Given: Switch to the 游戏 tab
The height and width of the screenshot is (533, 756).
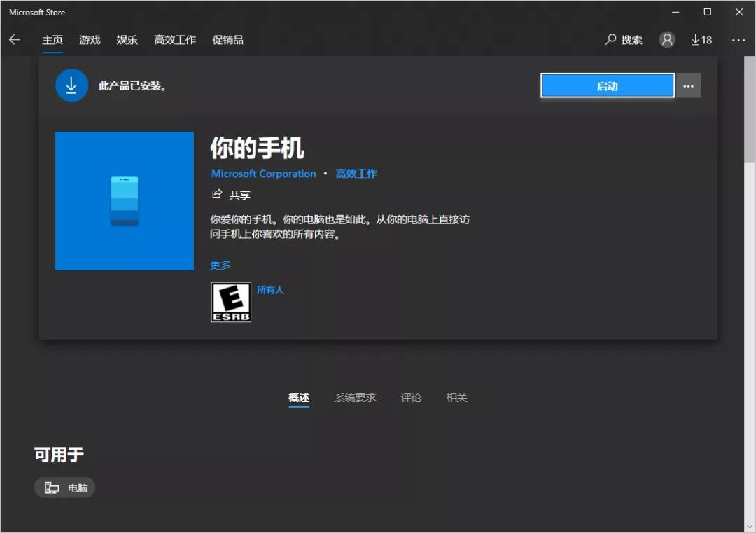Looking at the screenshot, I should pyautogui.click(x=89, y=40).
